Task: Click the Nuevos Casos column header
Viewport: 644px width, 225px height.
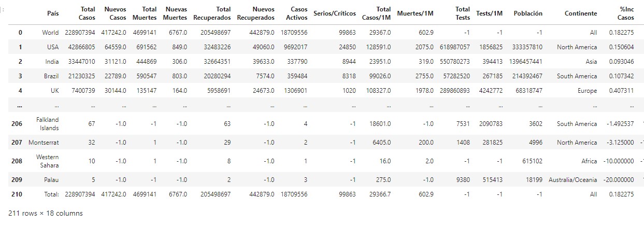Action: (115, 13)
